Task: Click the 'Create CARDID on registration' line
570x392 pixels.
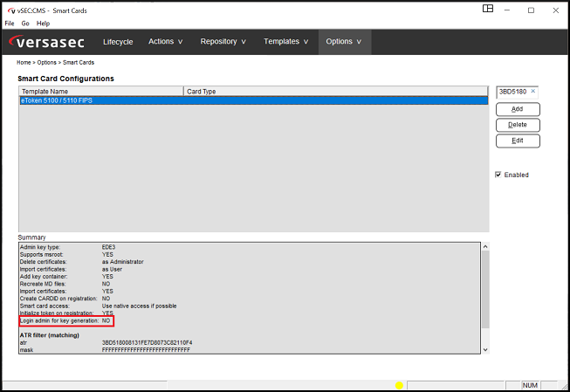Action: [x=65, y=299]
